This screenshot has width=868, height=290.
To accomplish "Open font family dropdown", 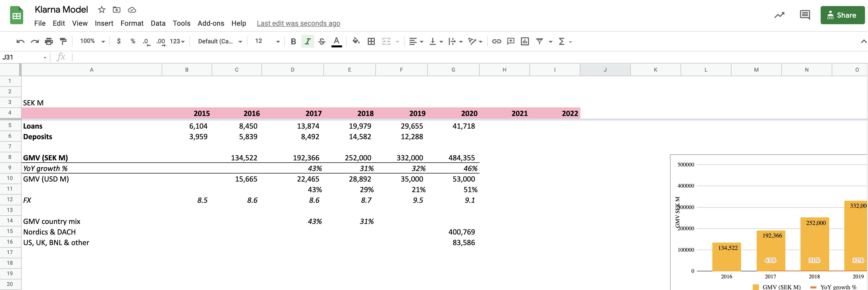I will click(220, 41).
